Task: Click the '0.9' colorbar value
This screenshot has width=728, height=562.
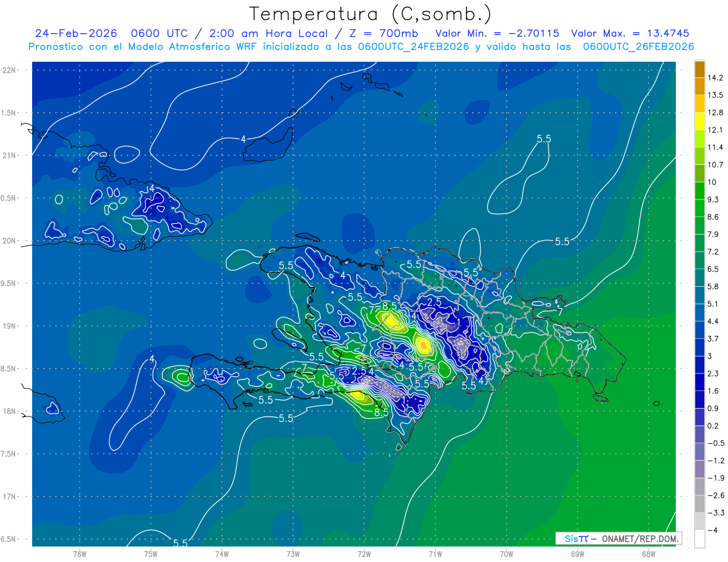Action: [x=713, y=408]
